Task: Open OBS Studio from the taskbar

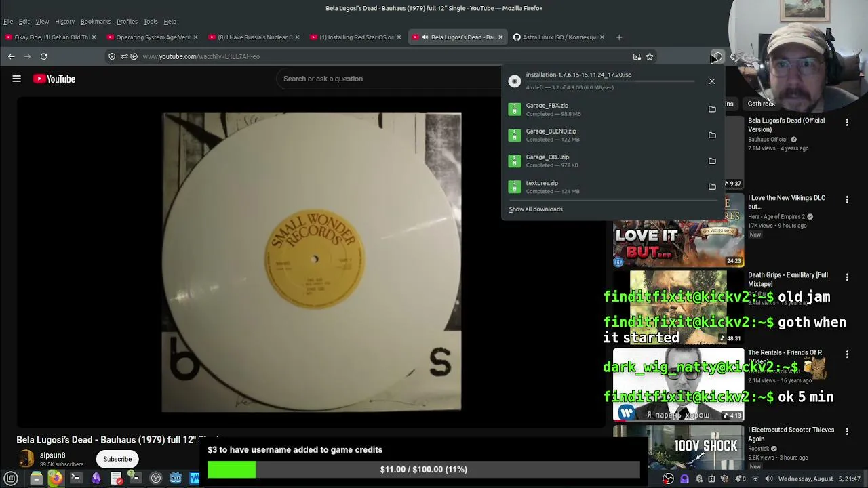Action: [156, 479]
